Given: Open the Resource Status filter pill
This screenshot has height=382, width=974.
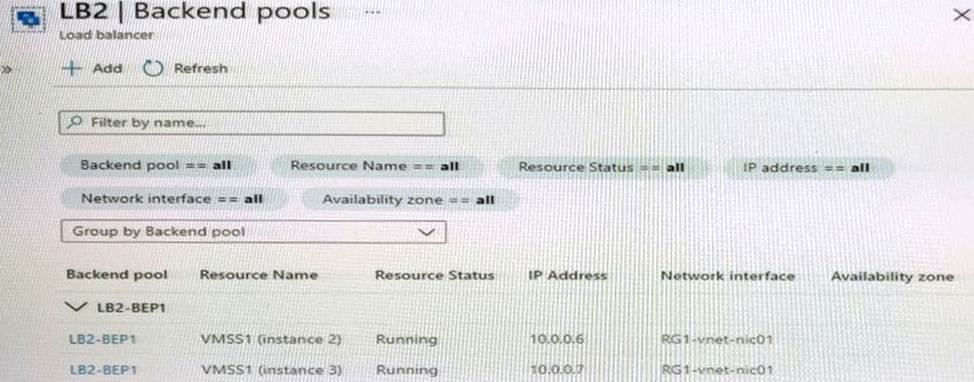Looking at the screenshot, I should coord(601,167).
